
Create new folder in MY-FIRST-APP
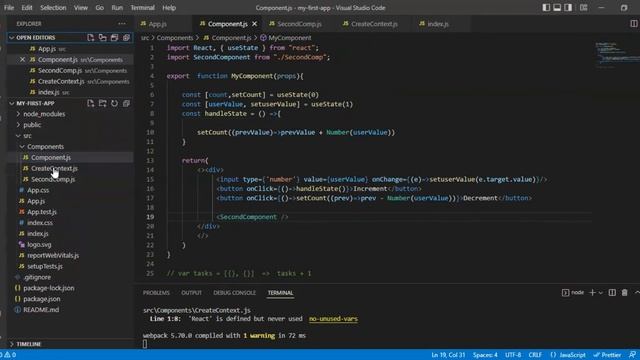pyautogui.click(x=102, y=103)
